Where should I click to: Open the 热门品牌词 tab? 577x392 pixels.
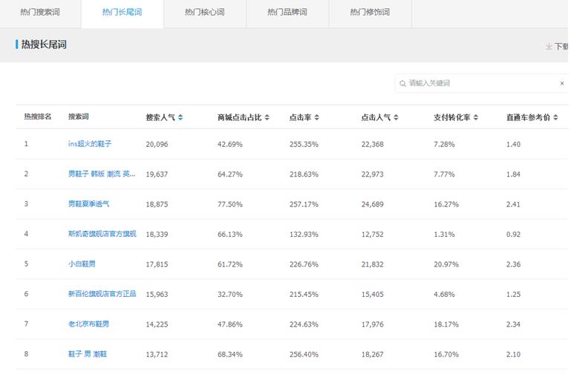click(x=287, y=13)
